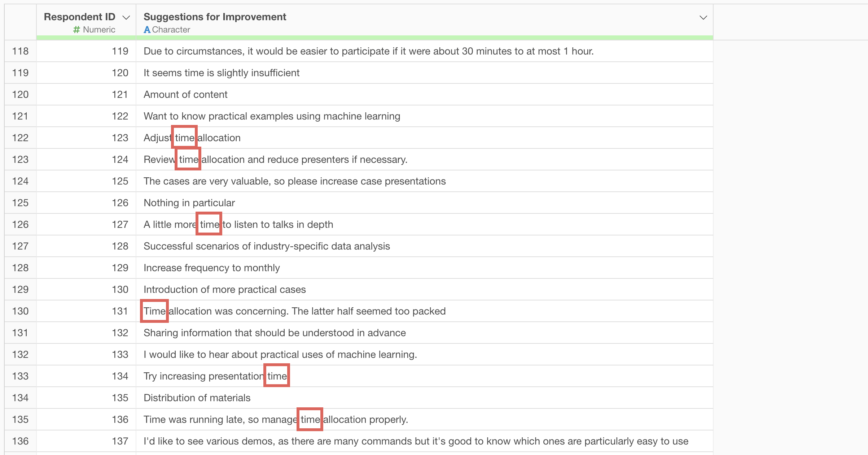
Task: Select the Suggestions for Improvement header
Action: point(425,20)
